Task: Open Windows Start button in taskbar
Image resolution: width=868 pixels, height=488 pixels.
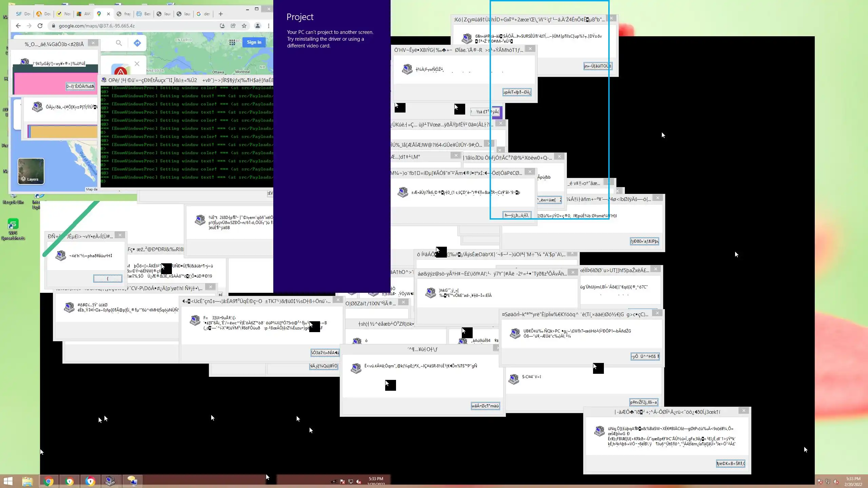Action: pos(8,481)
